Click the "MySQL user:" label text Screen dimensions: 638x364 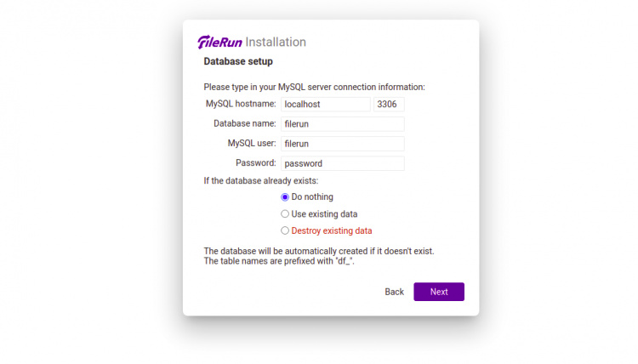click(251, 144)
